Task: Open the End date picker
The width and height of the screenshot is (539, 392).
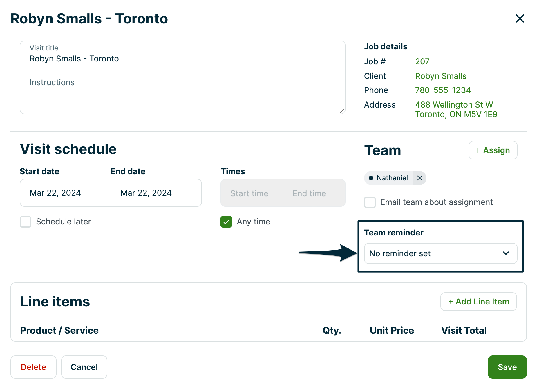Action: (156, 193)
